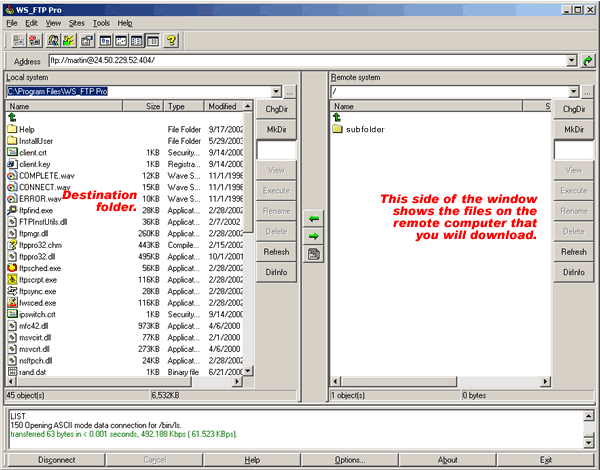Click the subfolder folder icon in remote list

(337, 129)
